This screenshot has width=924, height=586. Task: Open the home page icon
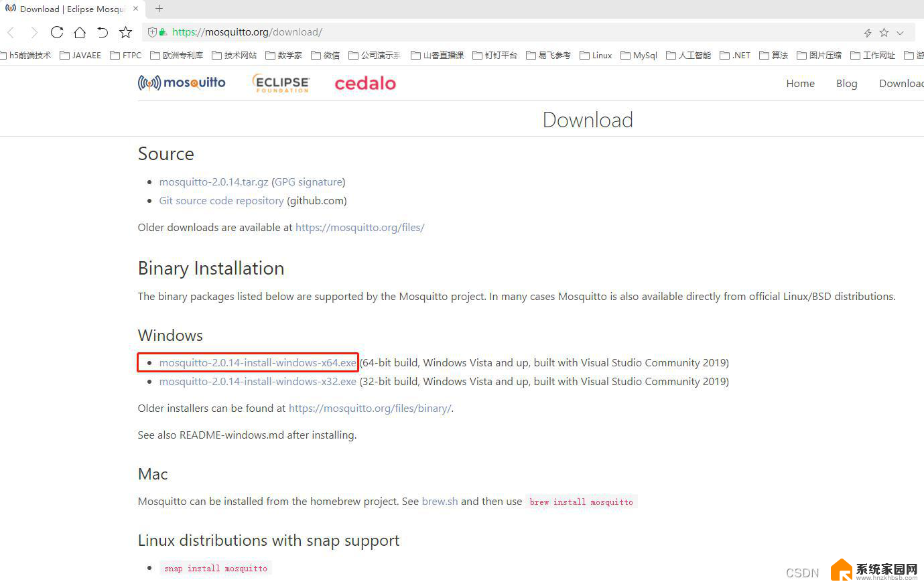80,32
